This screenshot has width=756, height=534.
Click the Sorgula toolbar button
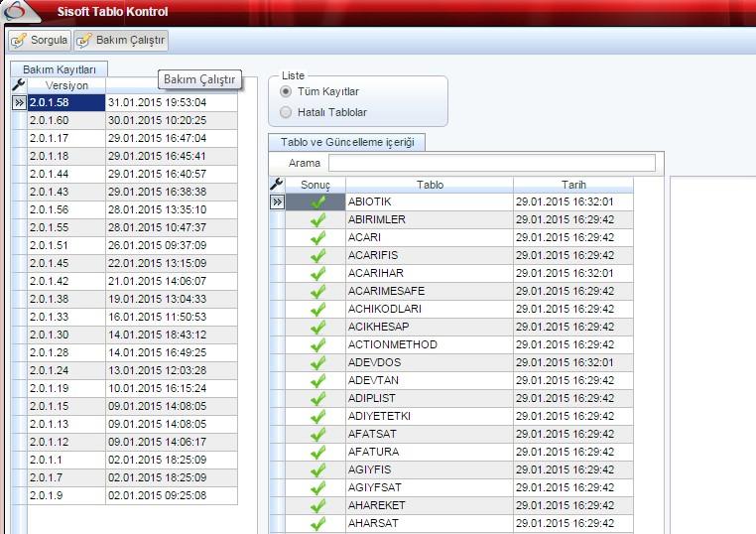tap(39, 41)
